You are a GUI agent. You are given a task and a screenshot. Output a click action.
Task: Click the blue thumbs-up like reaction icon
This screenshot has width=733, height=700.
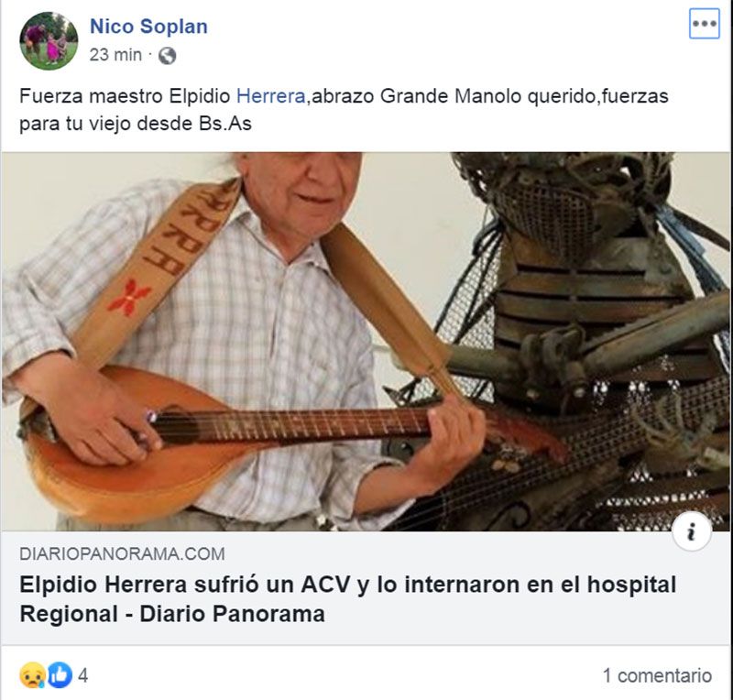(x=60, y=675)
